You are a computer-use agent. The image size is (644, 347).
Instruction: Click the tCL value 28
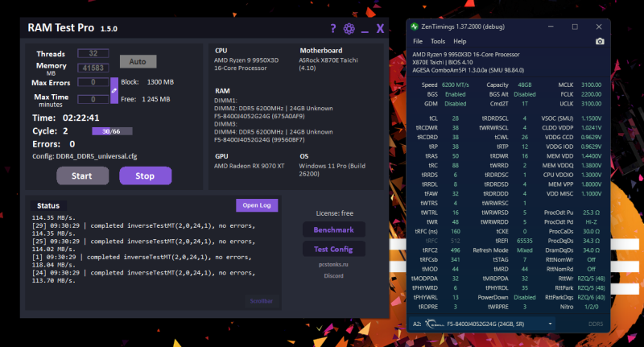[x=456, y=118]
